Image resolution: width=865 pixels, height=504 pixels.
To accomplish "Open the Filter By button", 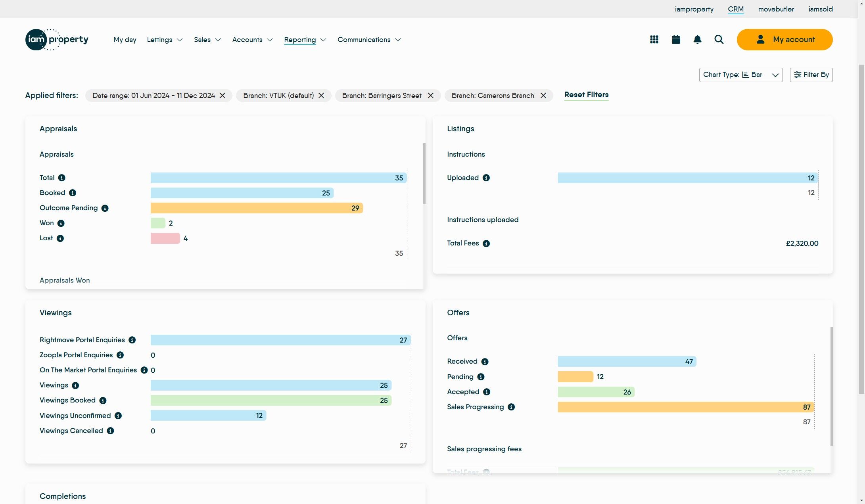I will click(811, 75).
